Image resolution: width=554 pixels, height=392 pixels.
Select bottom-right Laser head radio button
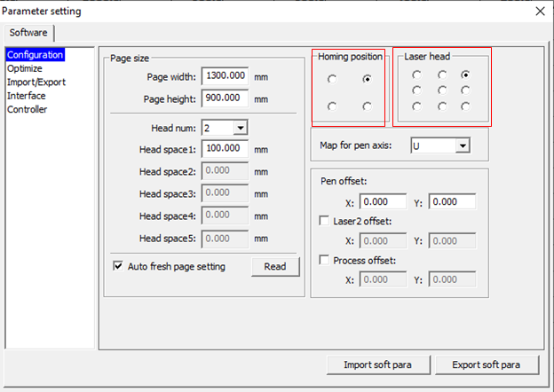pos(465,106)
